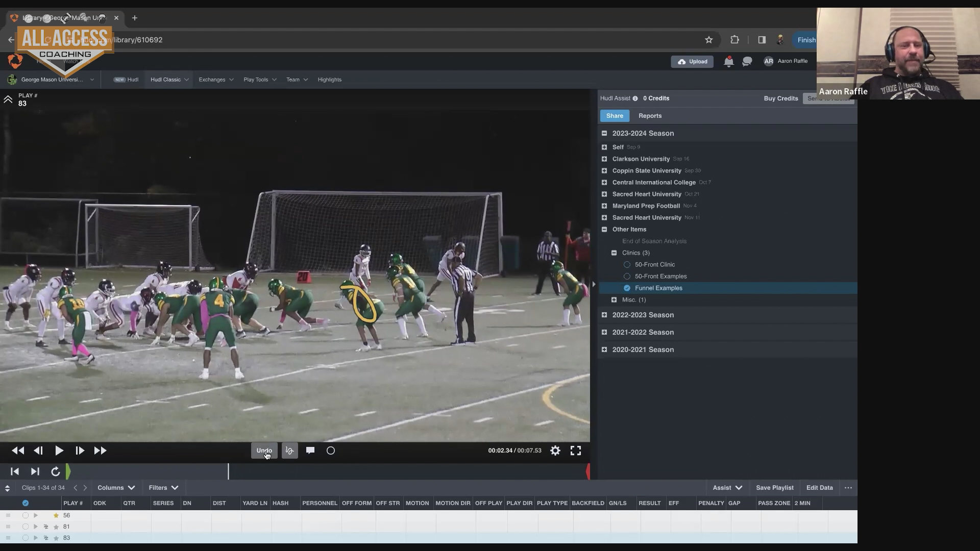The width and height of the screenshot is (980, 551).
Task: Toggle star on play 56 row
Action: [x=56, y=516]
